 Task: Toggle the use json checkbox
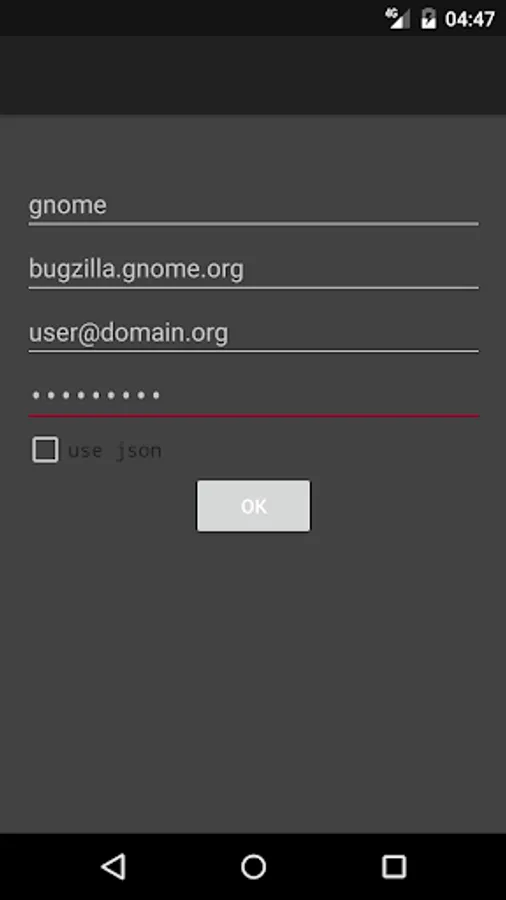(x=45, y=449)
